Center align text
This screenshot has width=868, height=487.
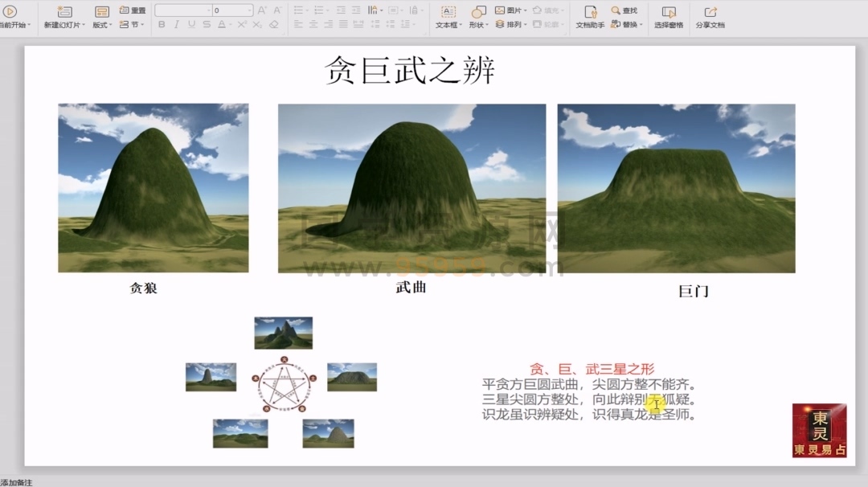313,24
